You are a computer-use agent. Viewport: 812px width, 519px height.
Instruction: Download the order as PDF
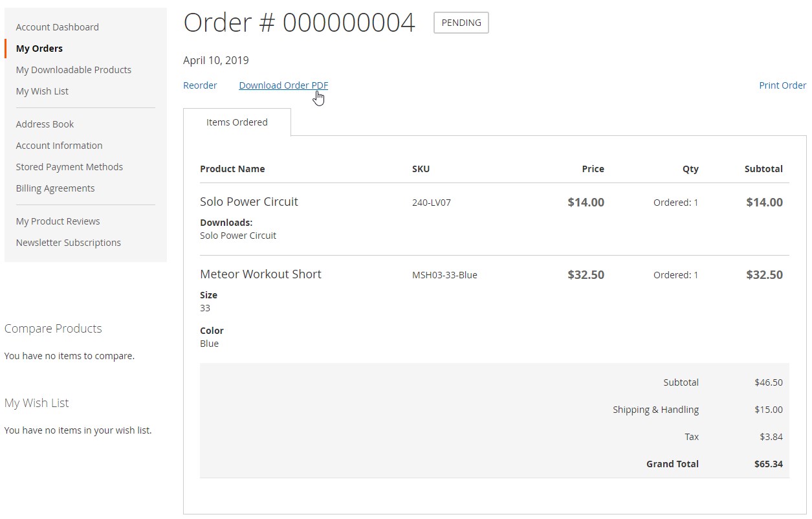tap(283, 85)
